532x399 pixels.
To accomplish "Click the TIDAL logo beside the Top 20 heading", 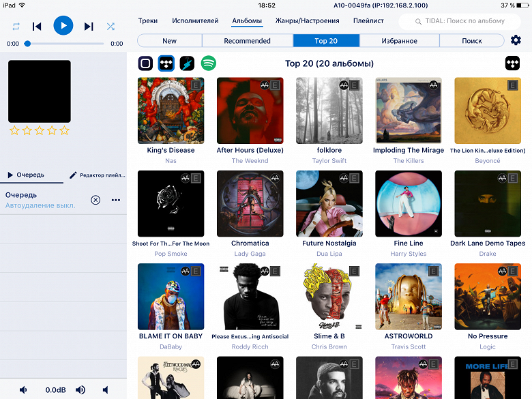I will point(512,63).
